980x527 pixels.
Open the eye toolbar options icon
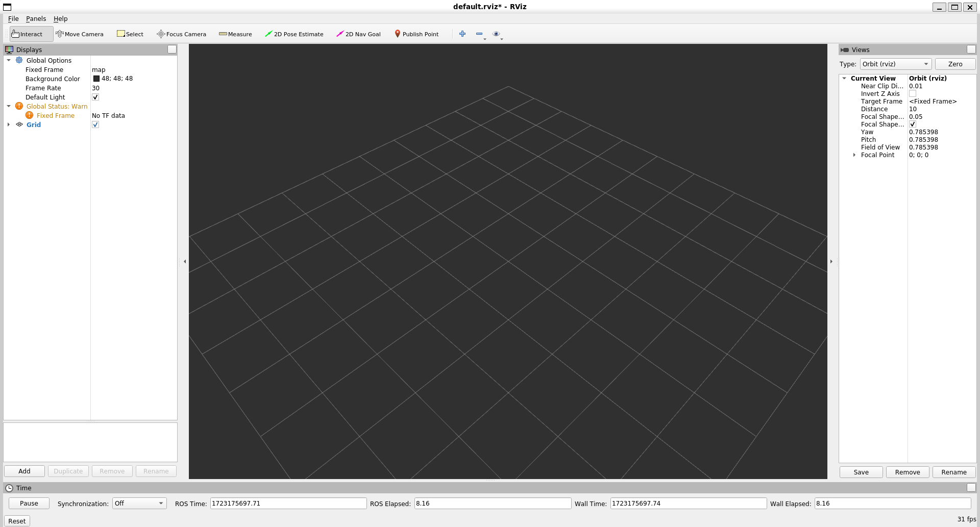coord(496,34)
